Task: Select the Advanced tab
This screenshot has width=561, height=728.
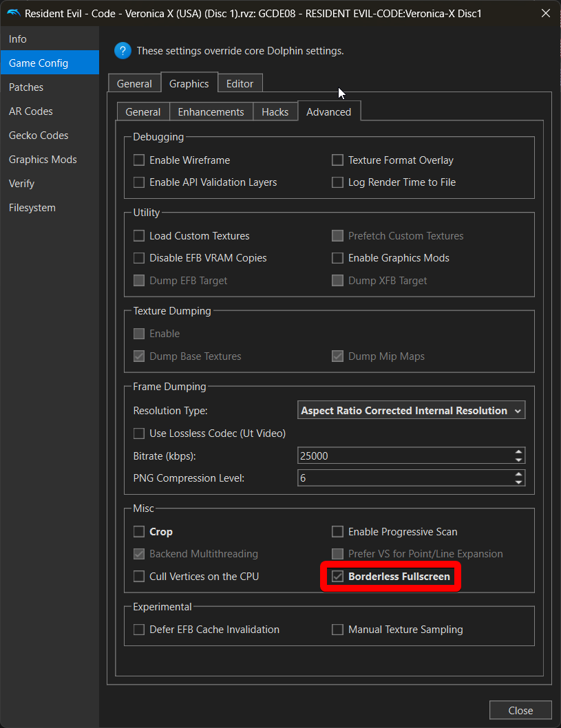Action: point(329,111)
